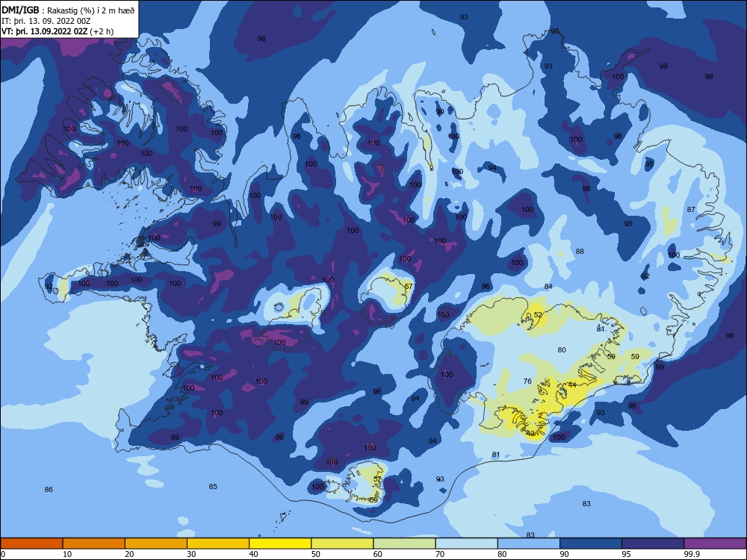Click the purple above-99.9 legend swatch
The height and width of the screenshot is (560, 747).
coord(715,544)
